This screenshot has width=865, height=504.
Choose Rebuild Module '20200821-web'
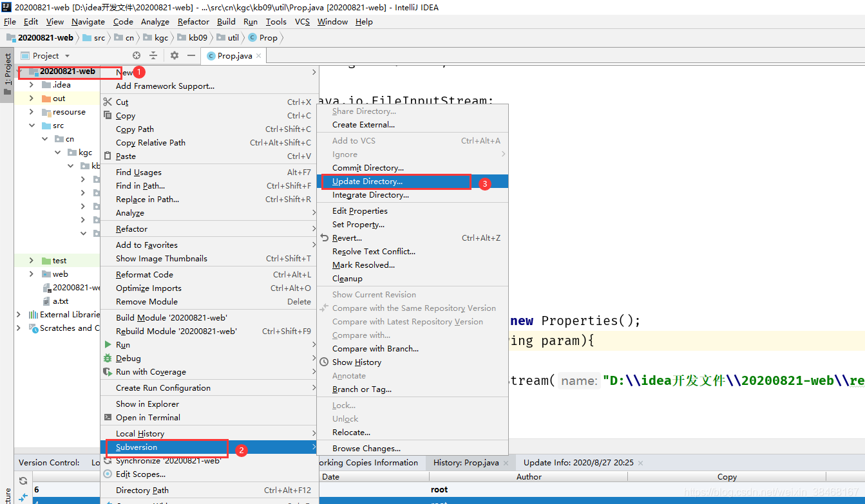(x=209, y=331)
